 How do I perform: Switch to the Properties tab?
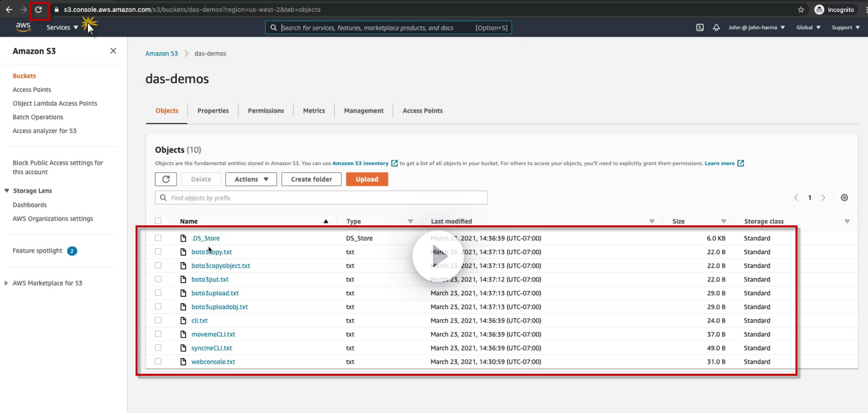(213, 111)
